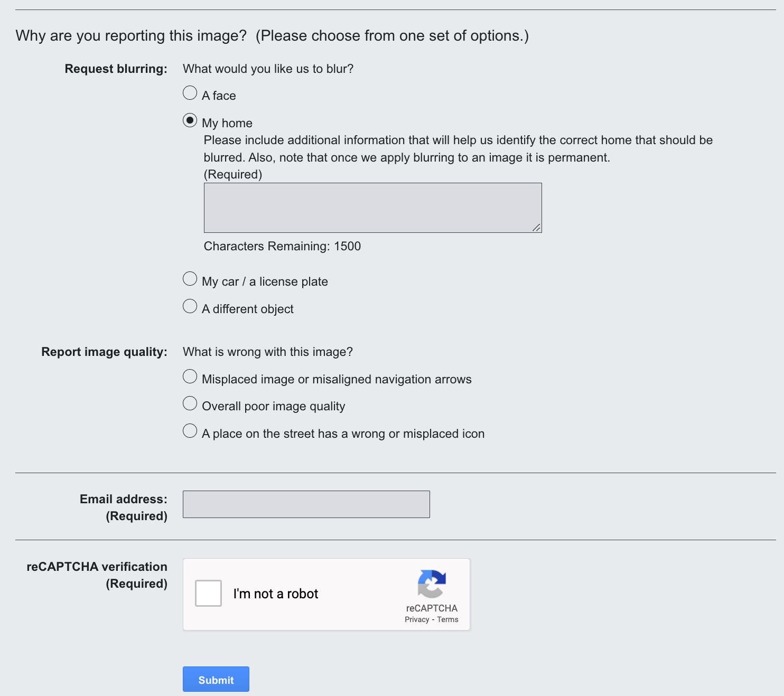Pick "A place on the street" icon option
Image resolution: width=784 pixels, height=696 pixels.
pos(190,431)
